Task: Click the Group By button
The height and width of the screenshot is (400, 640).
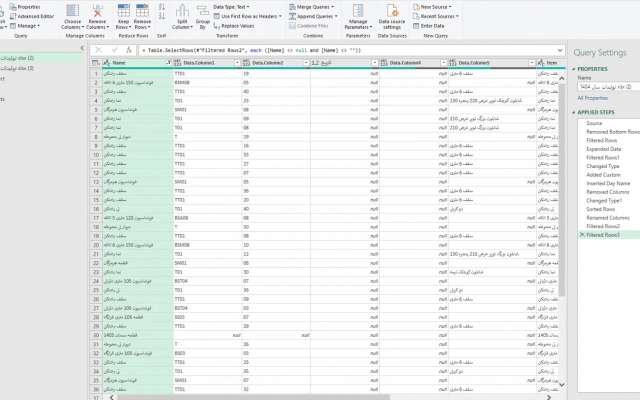Action: (x=202, y=17)
